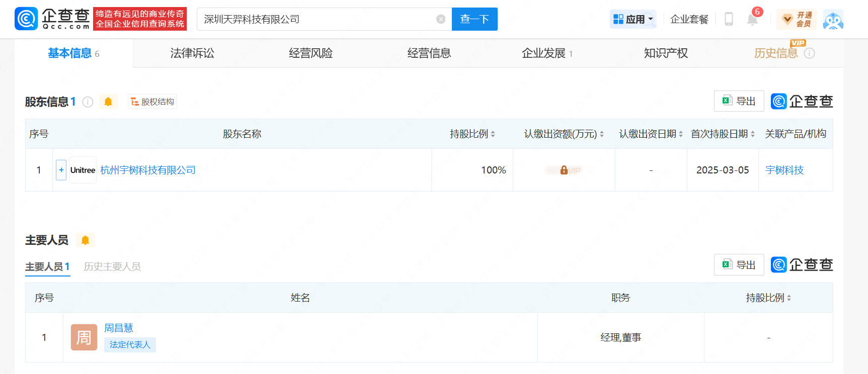
Task: Switch to 法律诉讼 tab
Action: (x=192, y=53)
